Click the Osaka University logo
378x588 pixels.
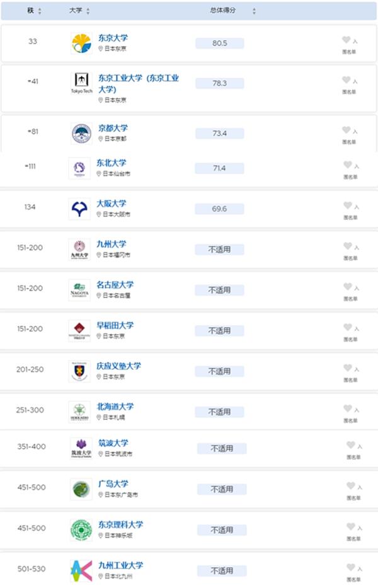click(79, 209)
